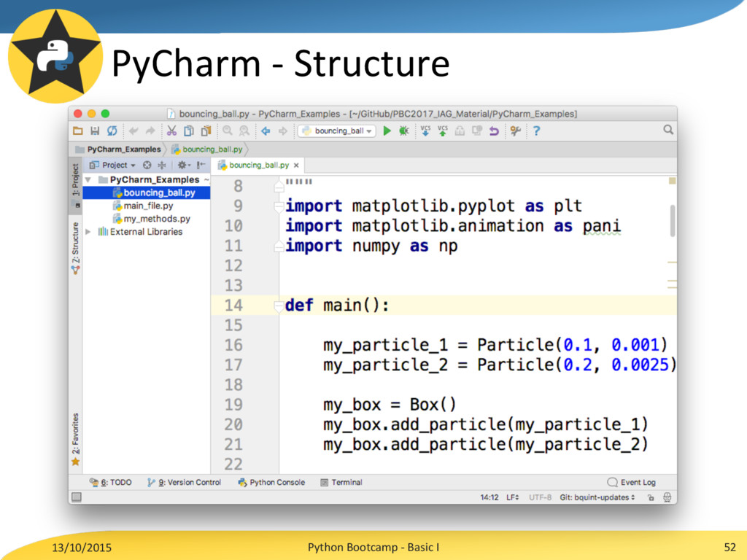This screenshot has height=560, width=747.
Task: Click the Redo arrow in the toolbar
Action: 150,131
